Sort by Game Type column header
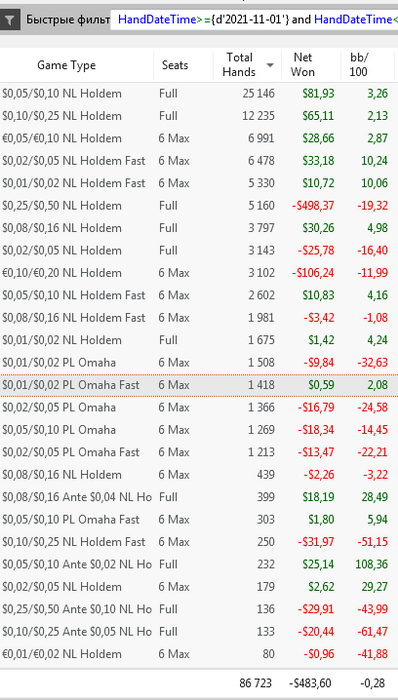398x700 pixels. coord(66,65)
